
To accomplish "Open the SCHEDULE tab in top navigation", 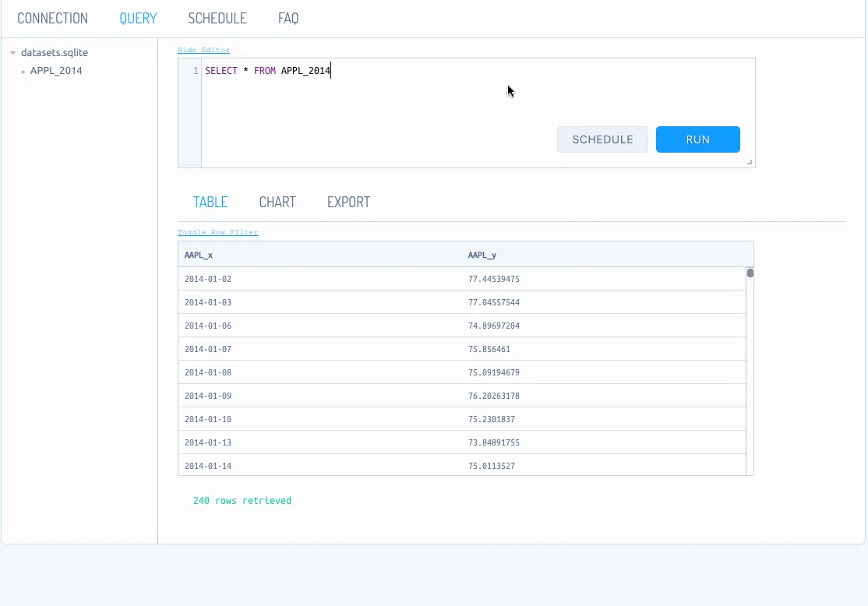I will click(217, 18).
